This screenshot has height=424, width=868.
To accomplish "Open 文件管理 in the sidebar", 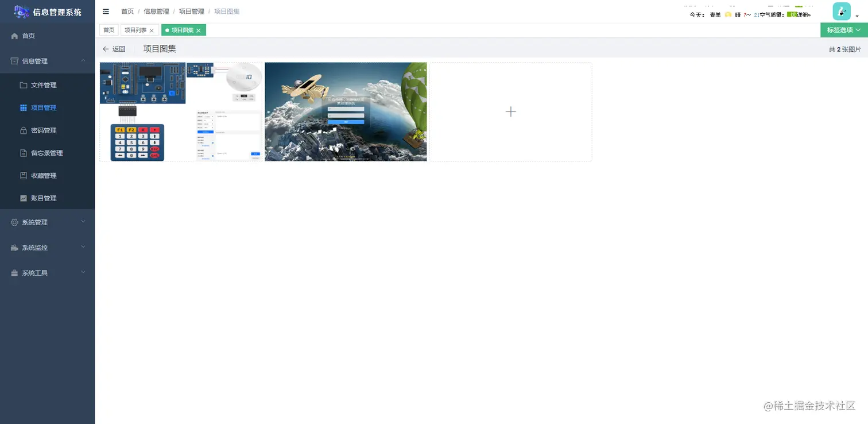I will click(47, 85).
